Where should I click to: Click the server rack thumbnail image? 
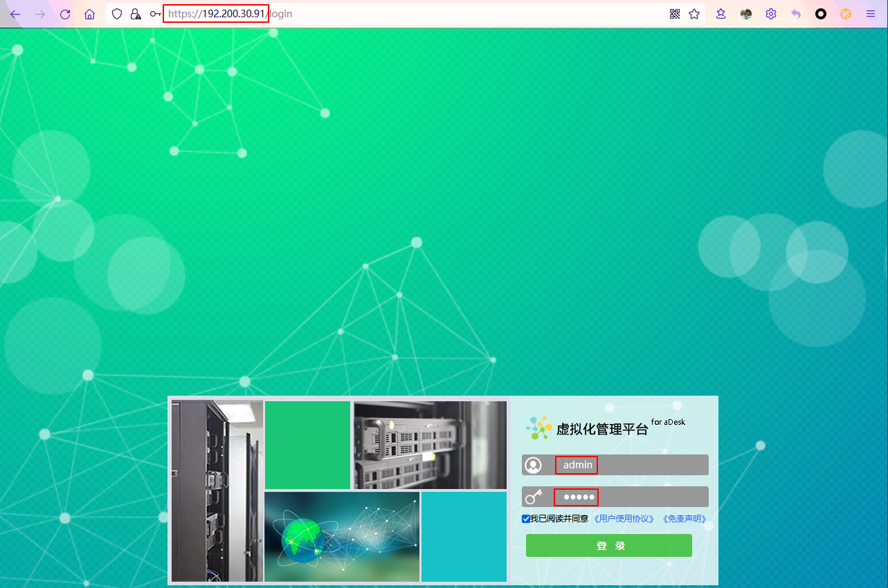[430, 445]
